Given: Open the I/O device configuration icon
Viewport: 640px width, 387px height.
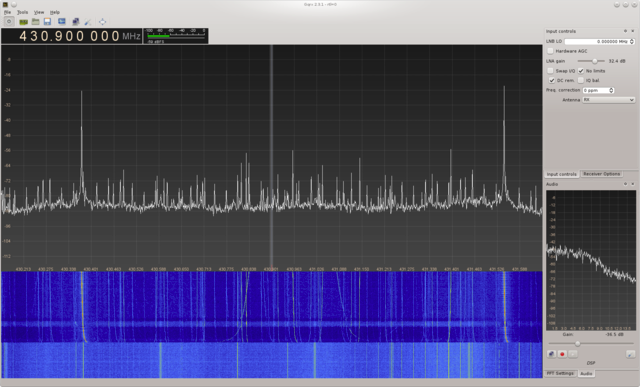Looking at the screenshot, I should point(23,22).
